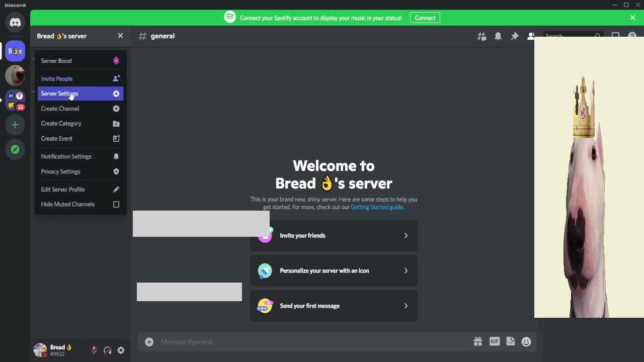
Task: Click Edit Server Profile pencil icon
Action: point(116,190)
